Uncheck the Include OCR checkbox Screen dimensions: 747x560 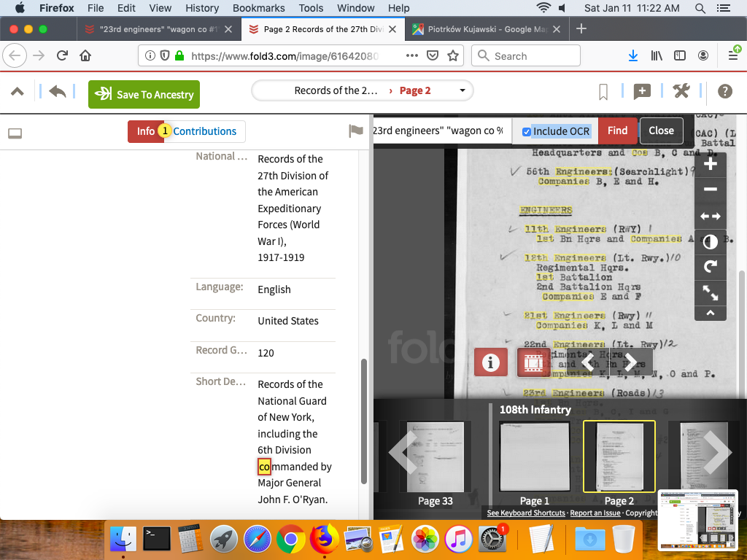pos(527,131)
